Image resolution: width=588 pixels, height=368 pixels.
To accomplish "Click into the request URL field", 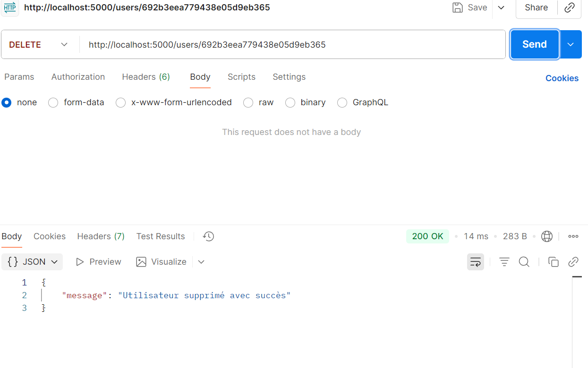I will [293, 45].
